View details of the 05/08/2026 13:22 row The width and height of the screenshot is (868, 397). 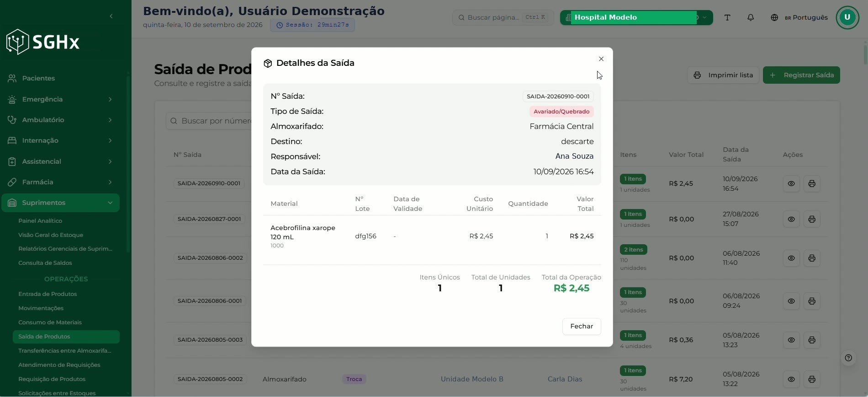click(791, 379)
